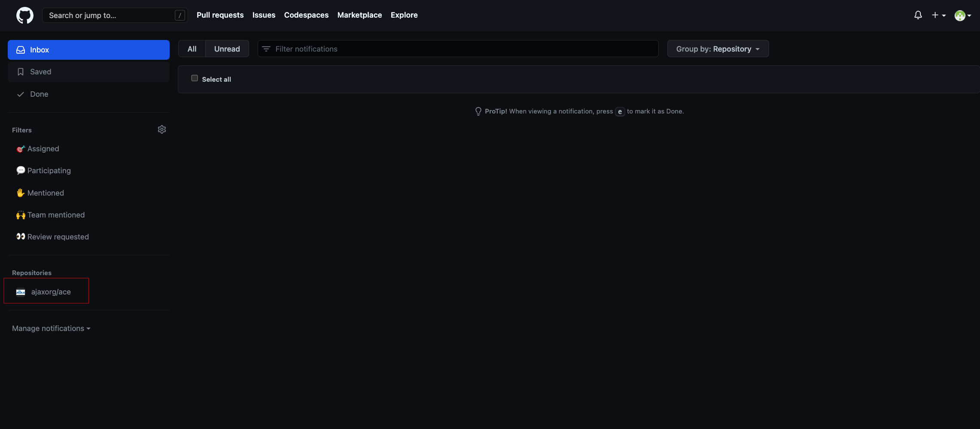This screenshot has height=429, width=980.
Task: Select the Team mentioned filter
Action: click(x=55, y=215)
